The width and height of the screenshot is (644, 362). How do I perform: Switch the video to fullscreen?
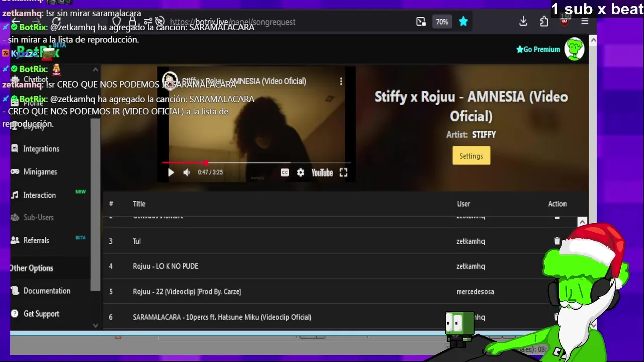343,172
